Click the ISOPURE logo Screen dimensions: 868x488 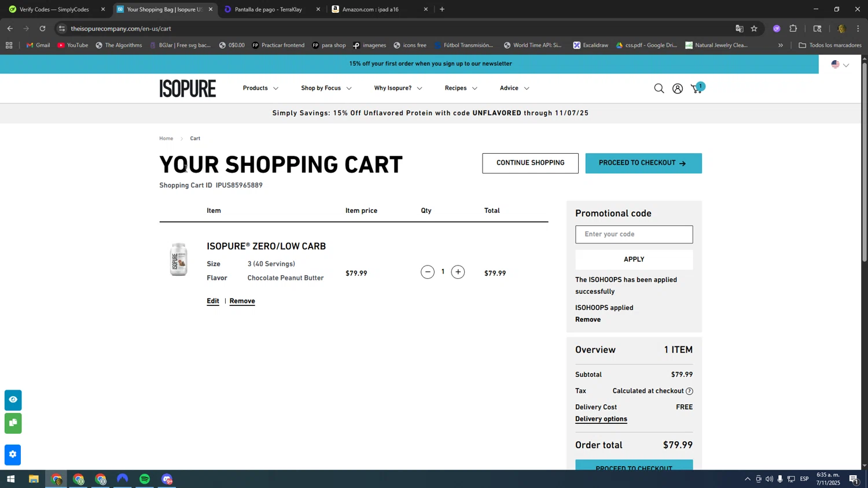187,88
